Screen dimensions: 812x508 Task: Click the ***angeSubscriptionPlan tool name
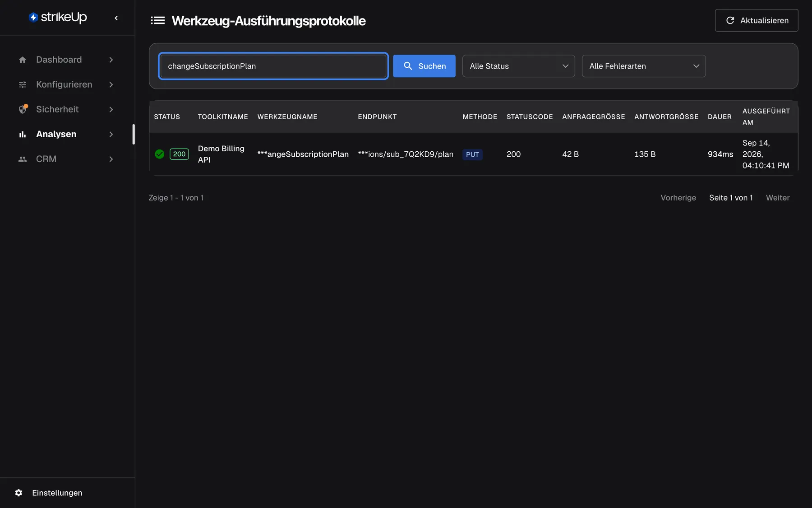(303, 154)
